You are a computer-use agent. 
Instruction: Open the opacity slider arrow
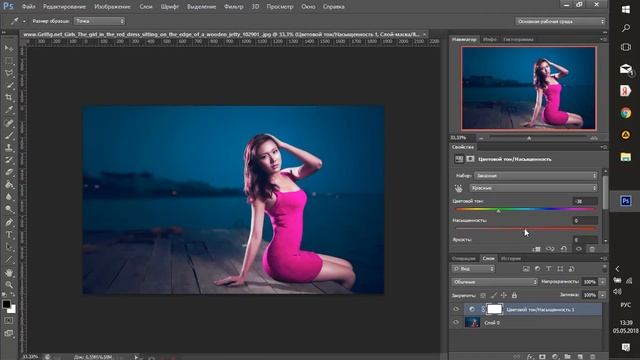click(x=602, y=282)
